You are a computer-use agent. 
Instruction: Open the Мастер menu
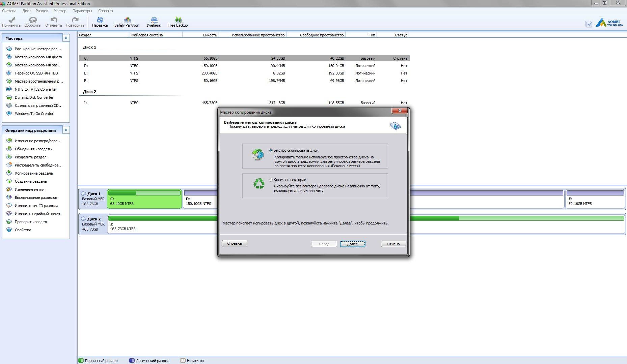point(60,11)
